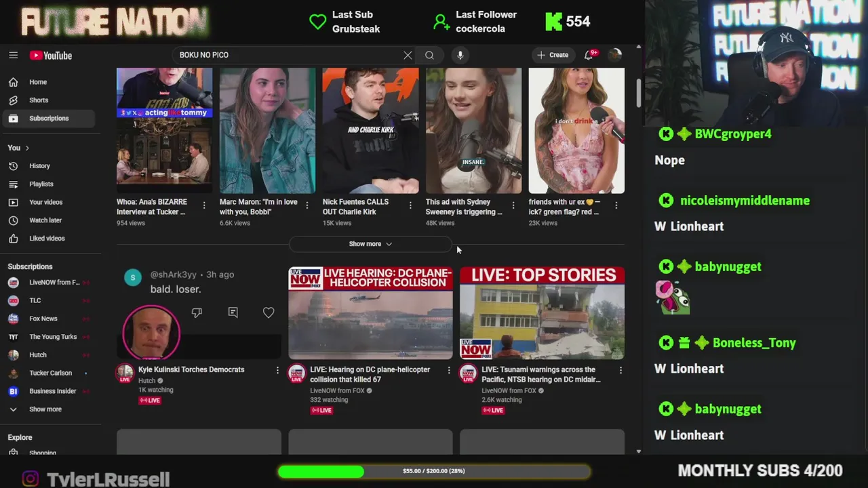Click LiveNOW avatar beside Tsunami warnings video
Screen dimensions: 868x488
(x=468, y=373)
